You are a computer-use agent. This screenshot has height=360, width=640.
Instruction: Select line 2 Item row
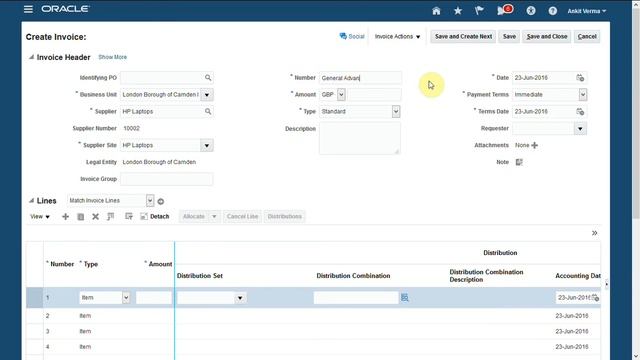pyautogui.click(x=313, y=316)
